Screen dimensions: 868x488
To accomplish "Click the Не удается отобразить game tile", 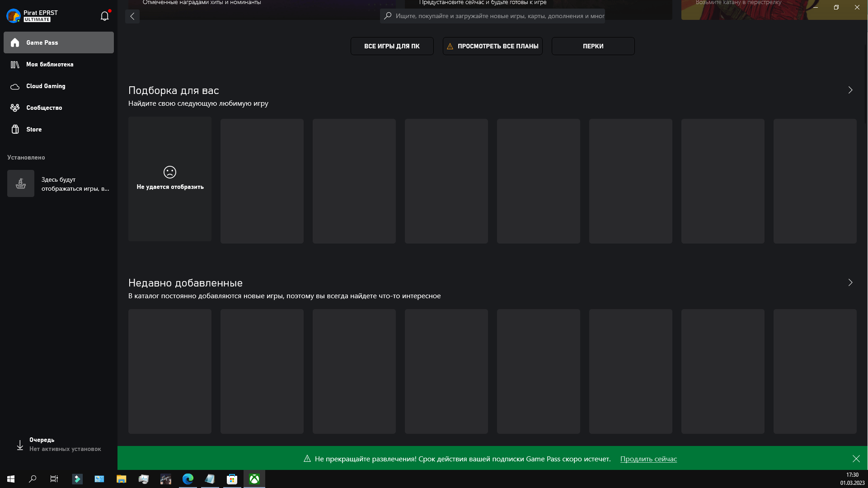I will tap(170, 179).
